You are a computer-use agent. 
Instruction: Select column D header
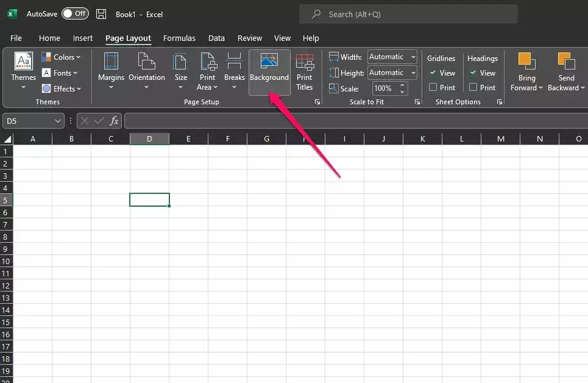(x=149, y=139)
